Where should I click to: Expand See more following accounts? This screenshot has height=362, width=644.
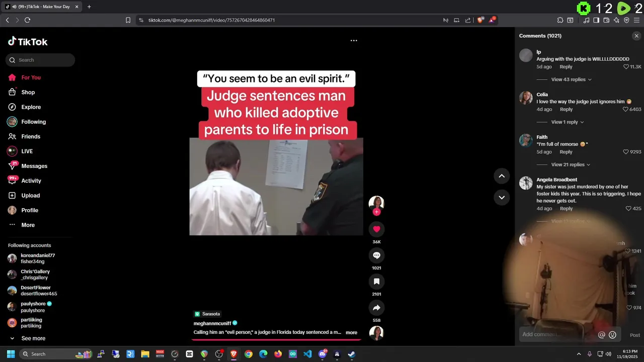(x=33, y=338)
